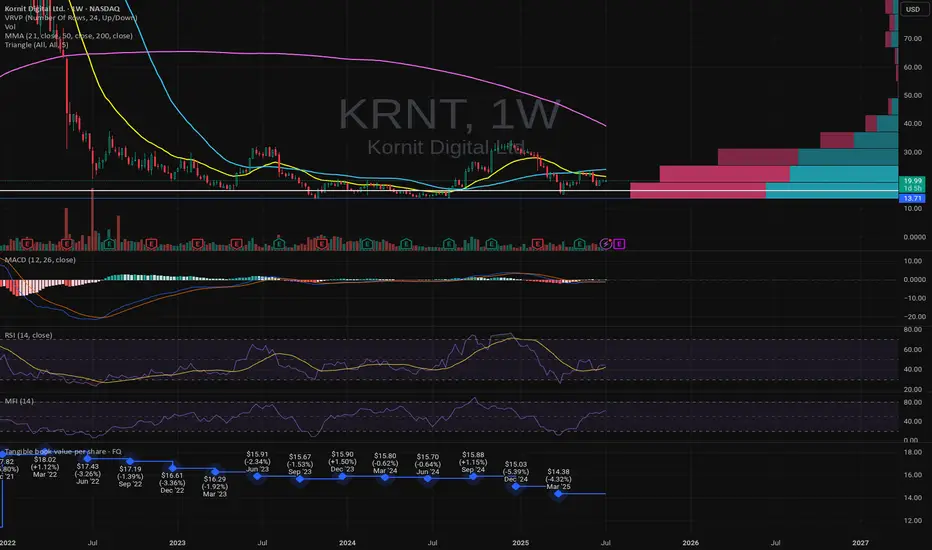Open the red earnings marker for November 2022
This screenshot has width=932, height=550.
(x=152, y=244)
